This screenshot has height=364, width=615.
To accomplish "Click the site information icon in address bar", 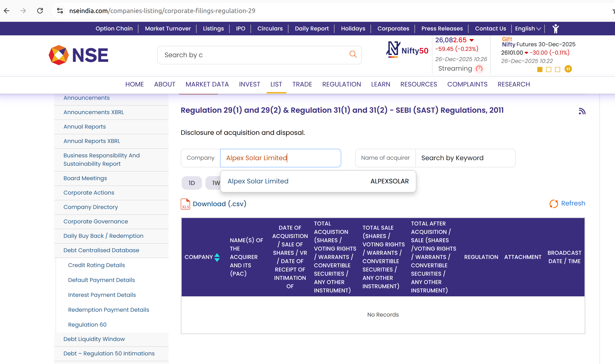I will pyautogui.click(x=60, y=11).
